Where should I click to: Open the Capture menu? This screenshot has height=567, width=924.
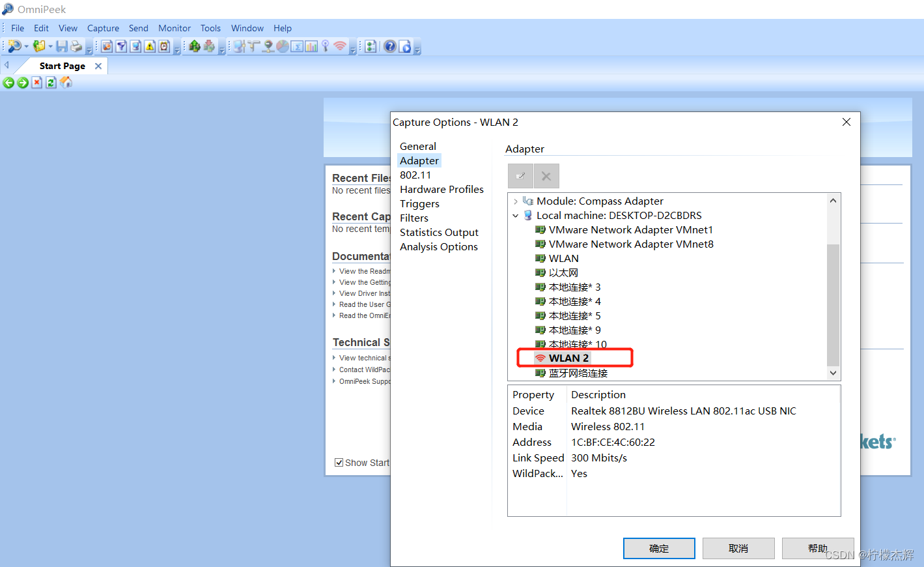click(103, 28)
